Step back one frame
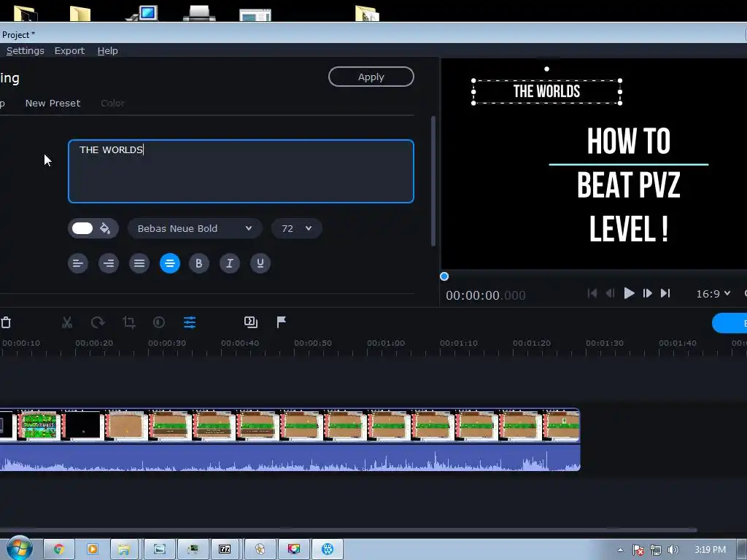This screenshot has height=560, width=747. pyautogui.click(x=611, y=293)
